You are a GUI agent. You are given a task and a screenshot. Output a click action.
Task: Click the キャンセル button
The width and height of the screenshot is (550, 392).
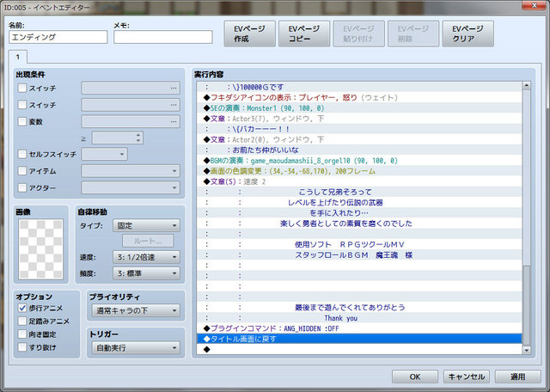466,377
